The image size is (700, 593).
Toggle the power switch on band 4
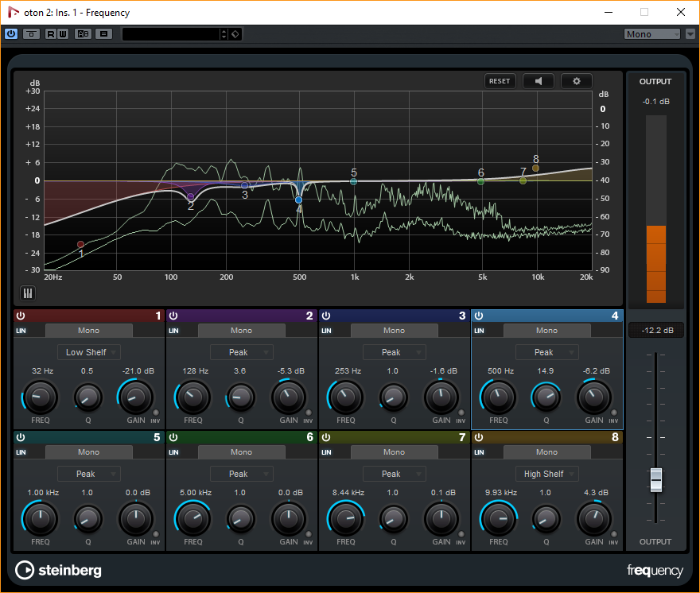[x=479, y=315]
